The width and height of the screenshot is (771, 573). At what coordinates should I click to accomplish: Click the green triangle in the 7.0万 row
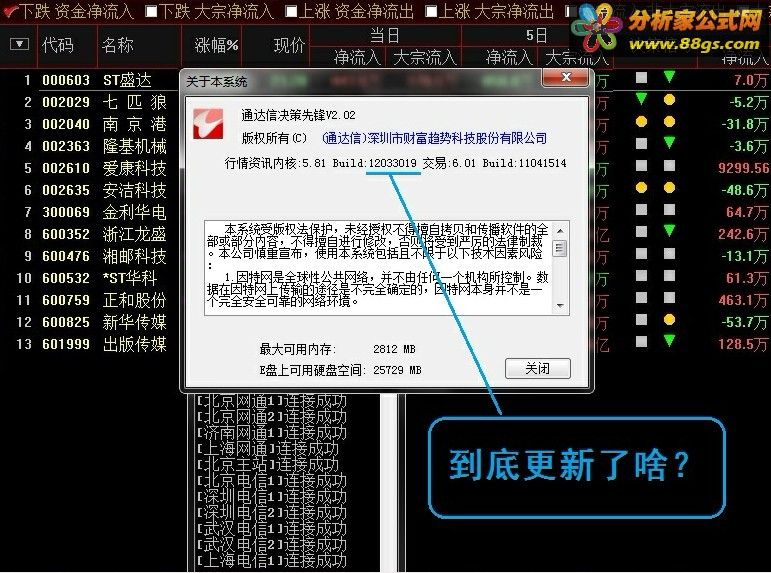(669, 77)
